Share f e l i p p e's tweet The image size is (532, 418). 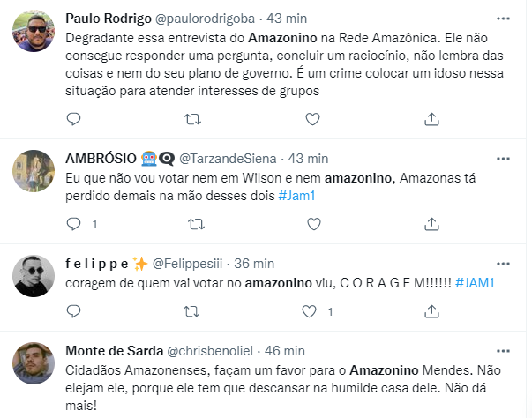point(431,311)
